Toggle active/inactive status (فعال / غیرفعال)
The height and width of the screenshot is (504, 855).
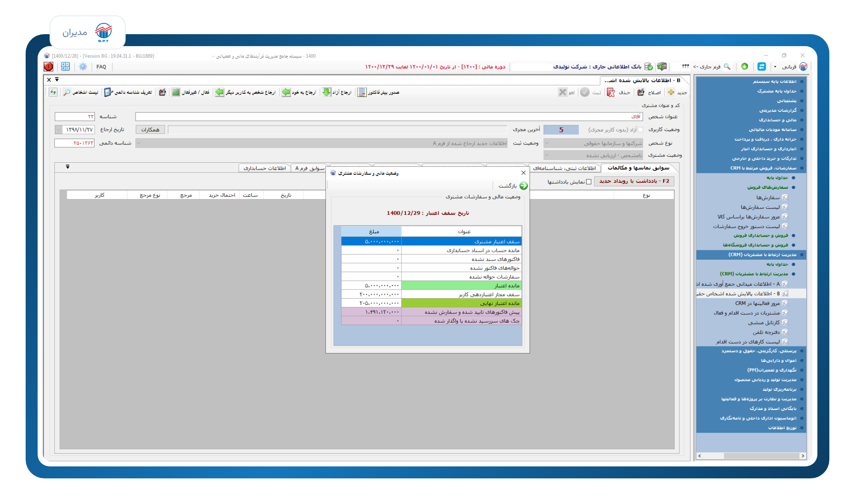[191, 92]
